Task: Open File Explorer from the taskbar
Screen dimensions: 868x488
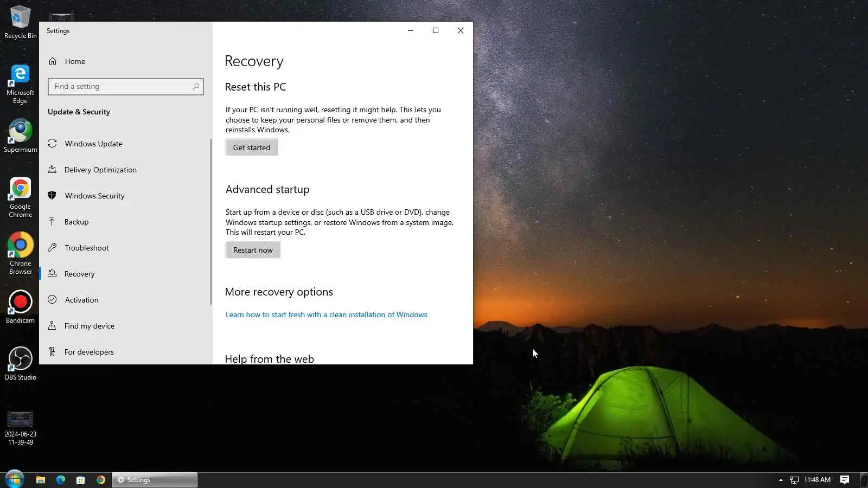Action: (40, 480)
